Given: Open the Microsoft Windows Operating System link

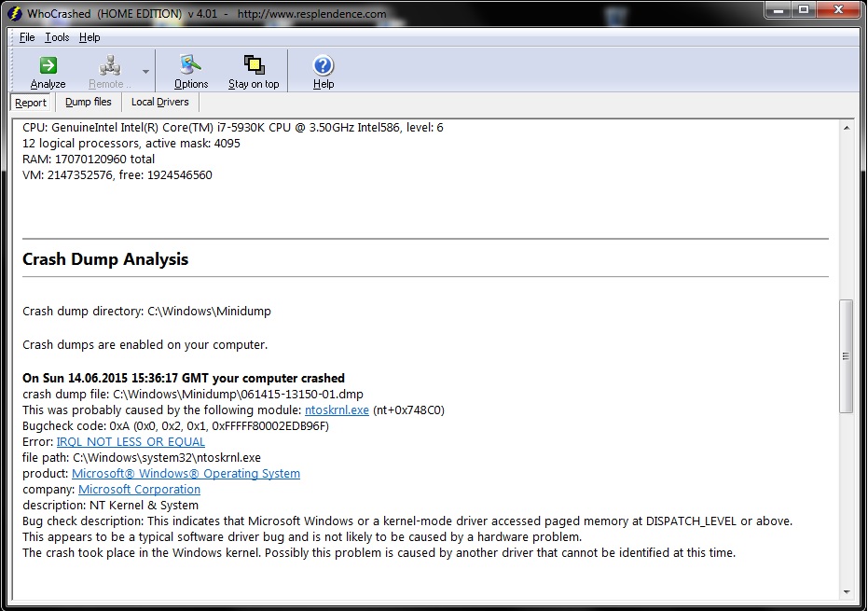Looking at the screenshot, I should pos(186,474).
